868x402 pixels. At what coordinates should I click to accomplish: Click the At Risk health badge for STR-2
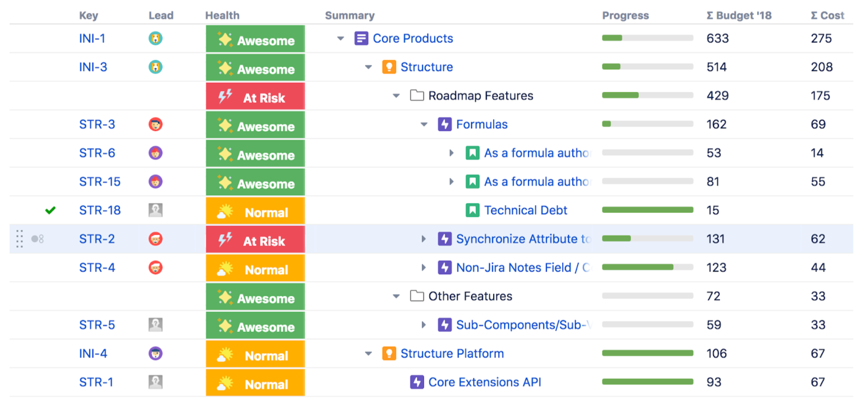(255, 240)
